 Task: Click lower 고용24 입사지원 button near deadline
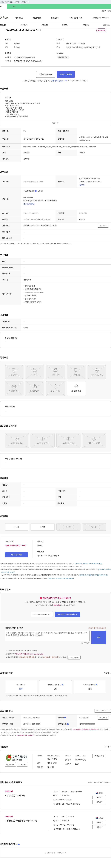tap(16, 555)
